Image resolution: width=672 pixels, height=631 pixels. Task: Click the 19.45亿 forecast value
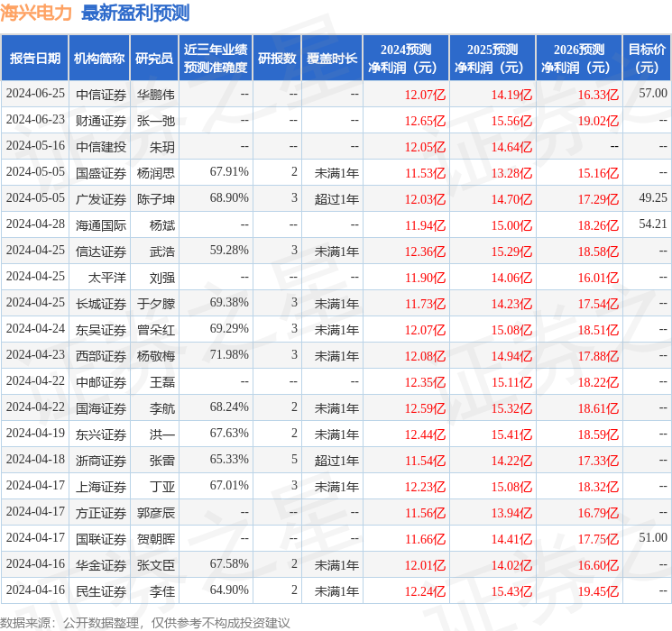click(598, 591)
